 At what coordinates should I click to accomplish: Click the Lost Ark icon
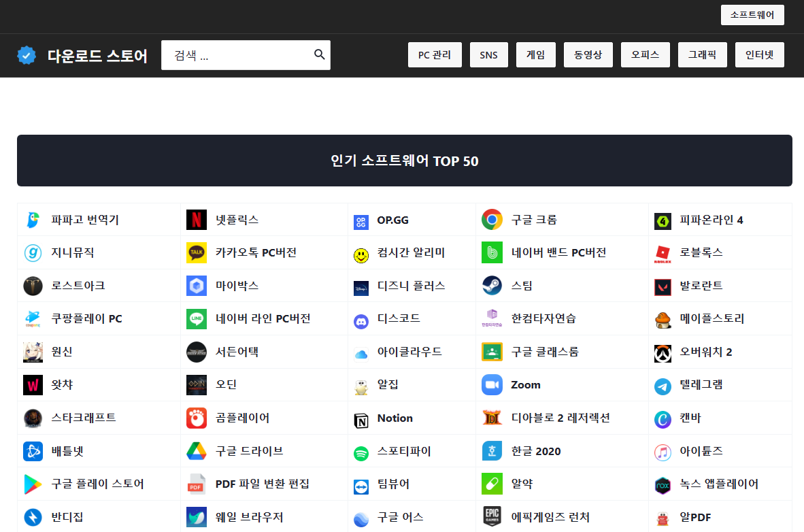33,286
